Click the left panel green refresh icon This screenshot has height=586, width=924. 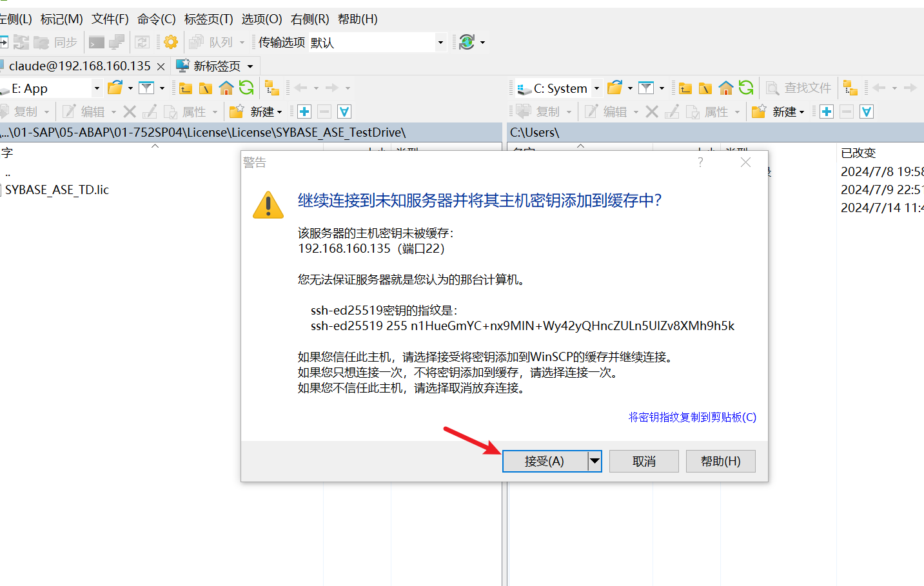pos(246,88)
